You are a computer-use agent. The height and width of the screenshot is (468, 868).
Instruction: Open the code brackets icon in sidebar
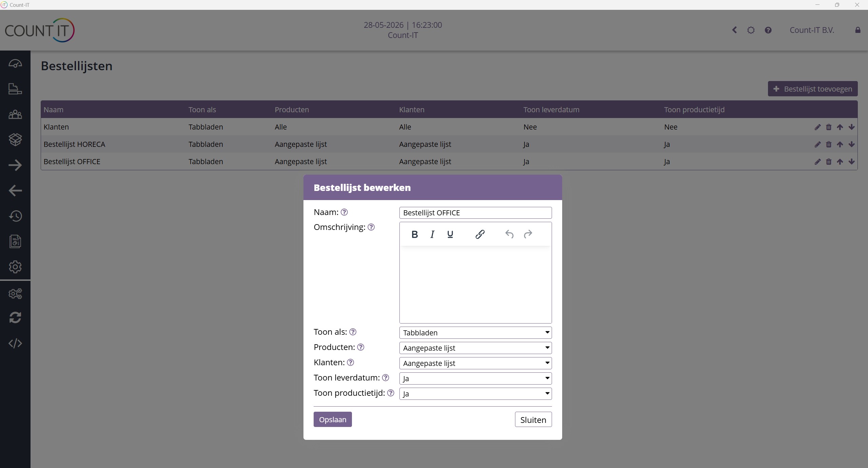[15, 343]
